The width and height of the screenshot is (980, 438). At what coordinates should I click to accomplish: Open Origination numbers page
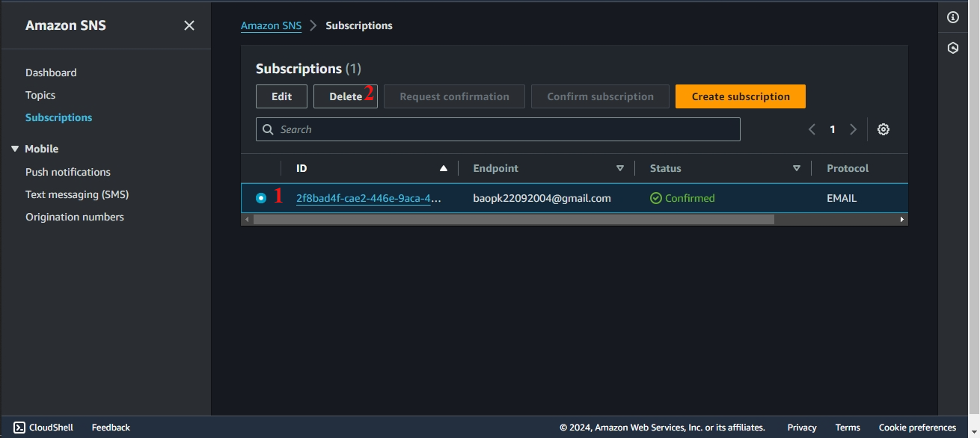click(75, 217)
